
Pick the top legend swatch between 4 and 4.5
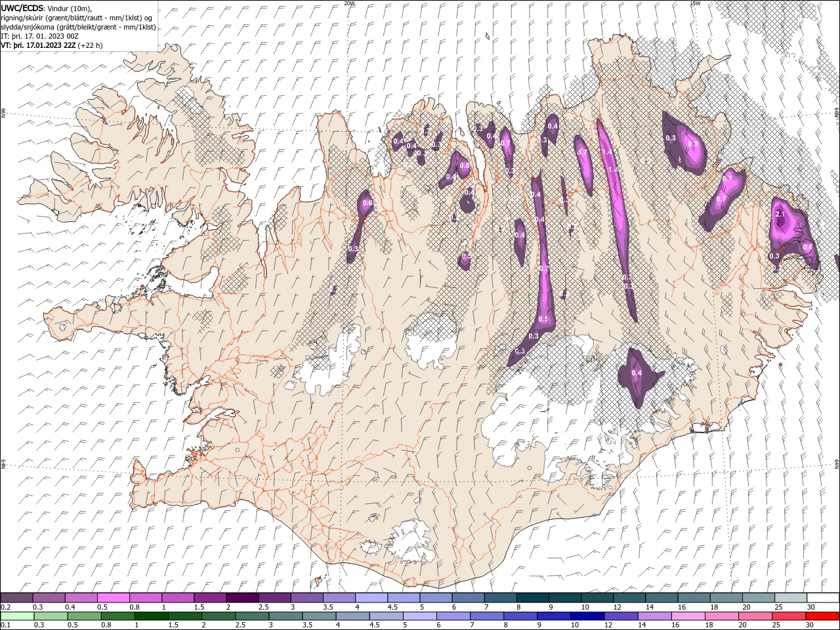tap(371, 597)
